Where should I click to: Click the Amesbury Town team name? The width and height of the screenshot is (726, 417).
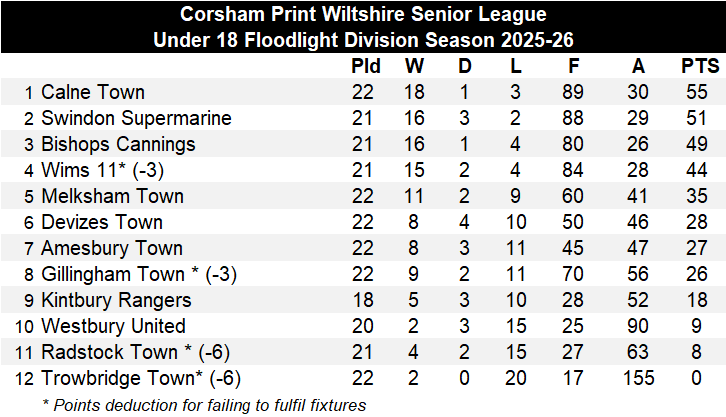[112, 248]
